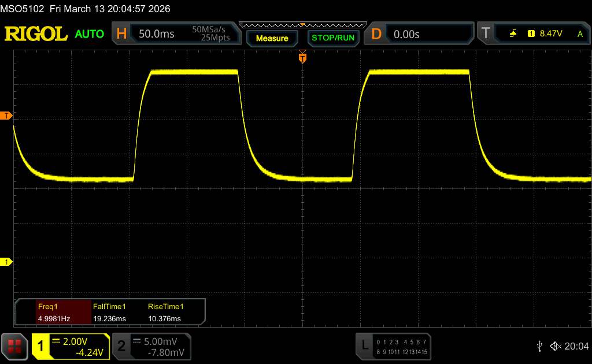Image resolution: width=592 pixels, height=364 pixels.
Task: Click the USB connection status icon
Action: point(539,346)
